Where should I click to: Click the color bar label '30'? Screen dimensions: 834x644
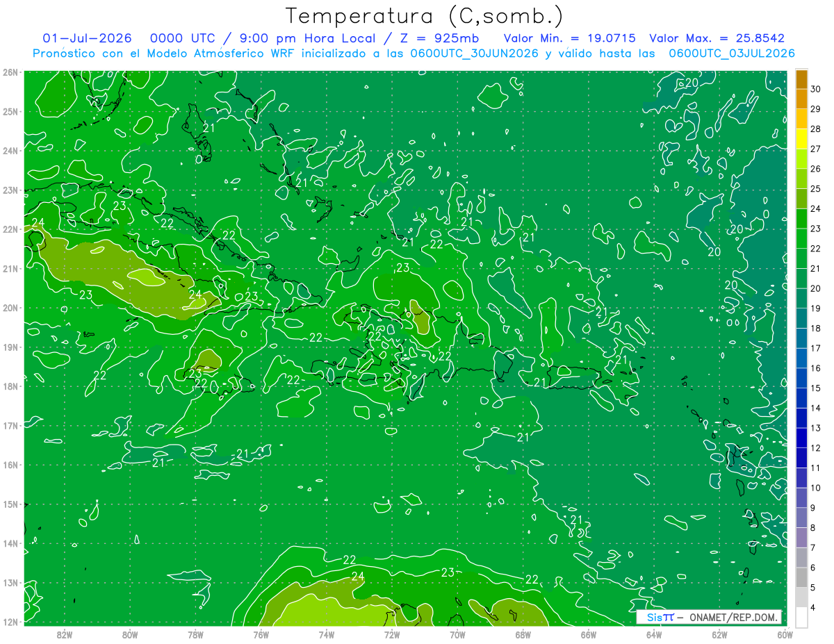(816, 90)
